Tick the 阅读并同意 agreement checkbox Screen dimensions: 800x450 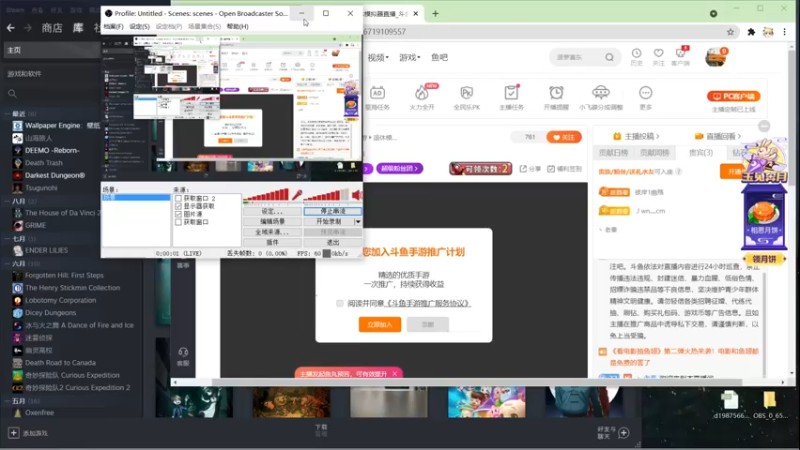click(x=339, y=304)
